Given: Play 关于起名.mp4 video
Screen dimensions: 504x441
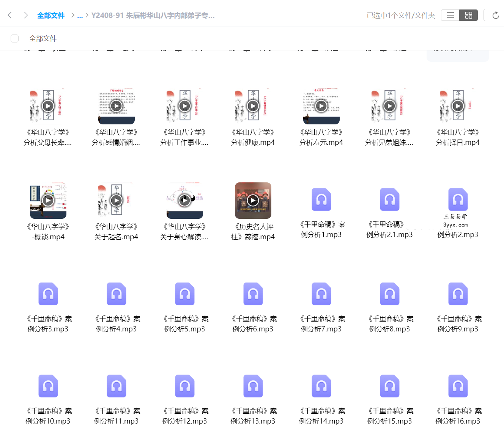Looking at the screenshot, I should coord(117,200).
